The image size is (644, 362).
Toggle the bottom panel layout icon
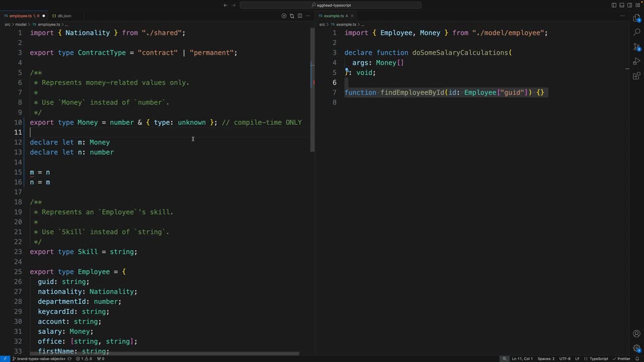click(622, 5)
